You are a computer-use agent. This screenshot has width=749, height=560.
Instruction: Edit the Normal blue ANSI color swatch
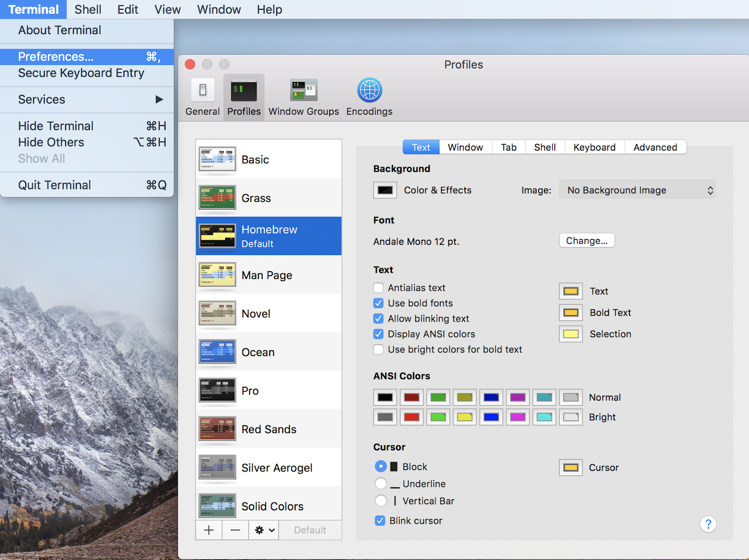click(x=491, y=398)
